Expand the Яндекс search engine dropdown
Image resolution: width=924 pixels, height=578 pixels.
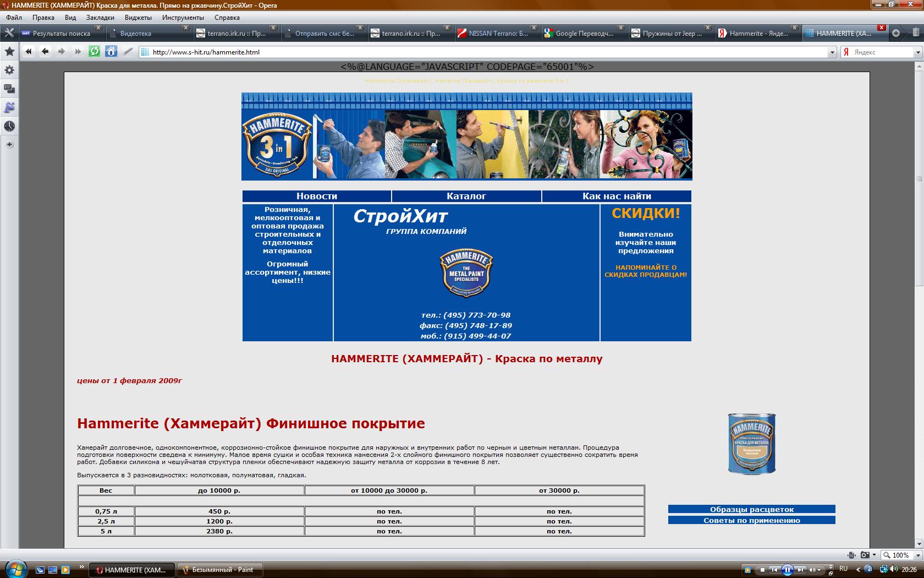[x=917, y=52]
